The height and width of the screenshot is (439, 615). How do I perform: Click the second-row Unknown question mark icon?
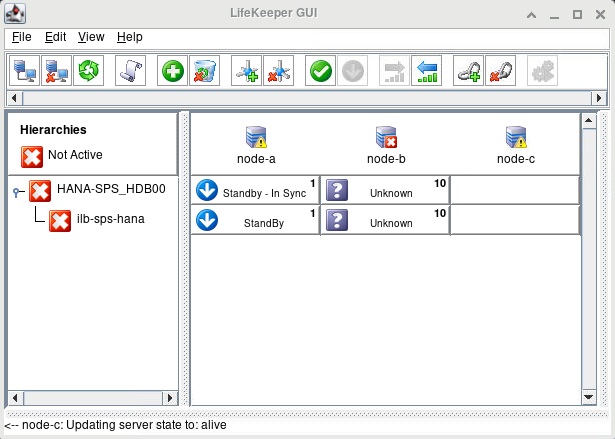click(x=337, y=220)
